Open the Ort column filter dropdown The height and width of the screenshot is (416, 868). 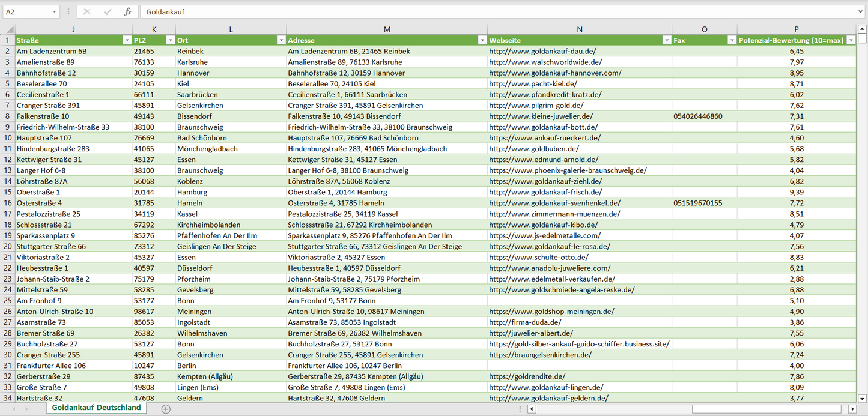[281, 40]
